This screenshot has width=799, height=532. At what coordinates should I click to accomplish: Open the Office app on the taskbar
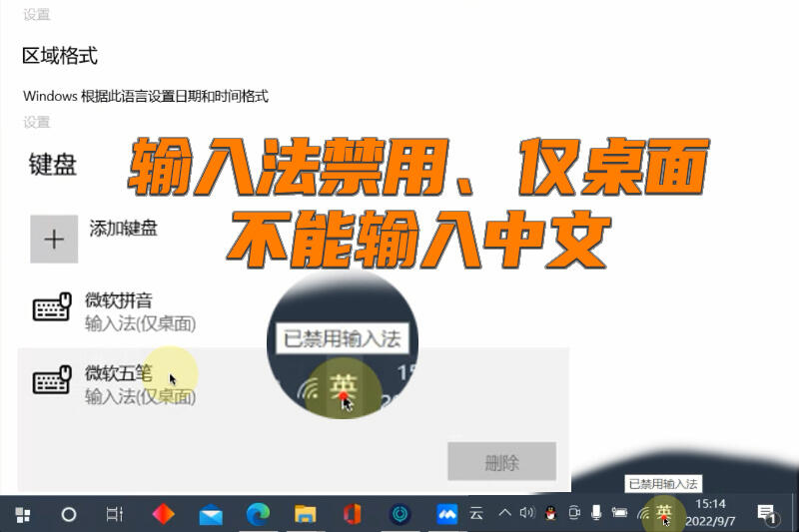tap(353, 514)
